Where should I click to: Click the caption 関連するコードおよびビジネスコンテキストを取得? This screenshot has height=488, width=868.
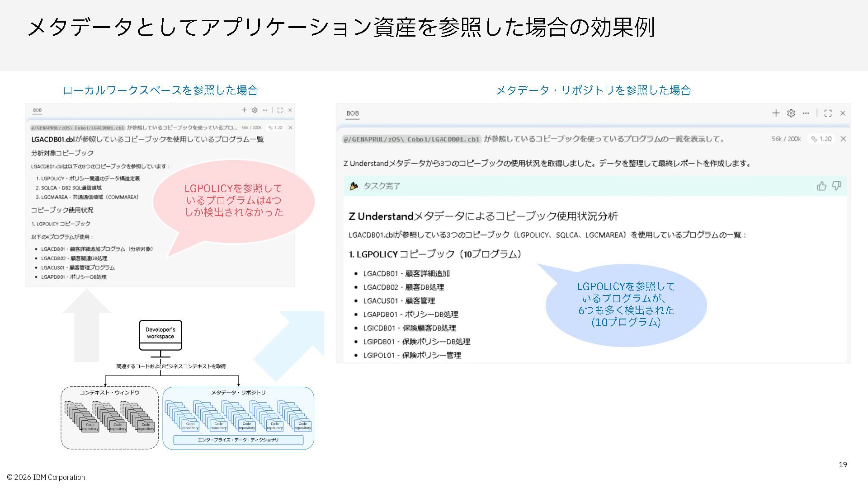[x=171, y=366]
